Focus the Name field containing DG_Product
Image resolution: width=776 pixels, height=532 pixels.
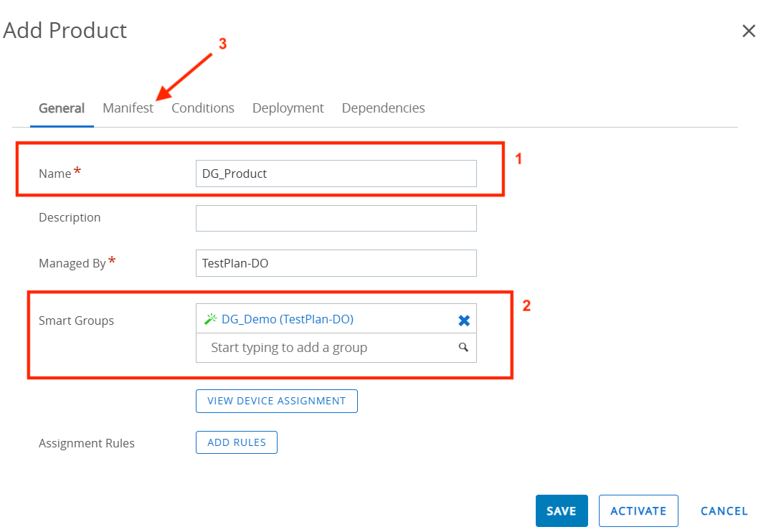pyautogui.click(x=336, y=174)
